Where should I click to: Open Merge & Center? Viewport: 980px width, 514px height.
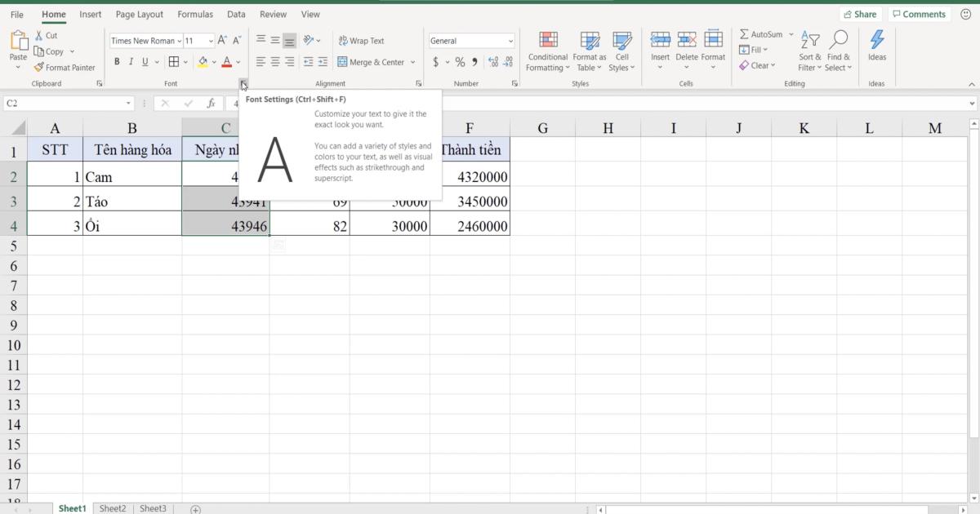(372, 61)
